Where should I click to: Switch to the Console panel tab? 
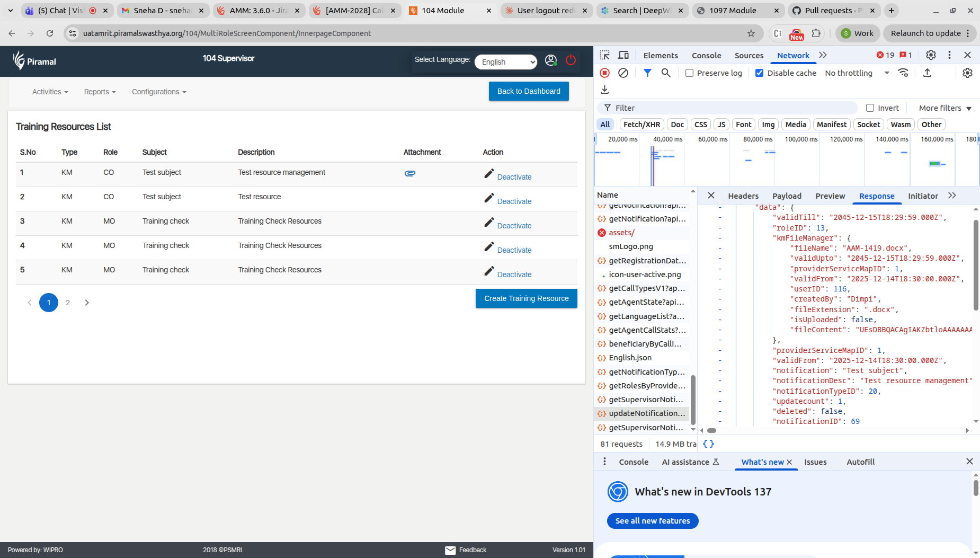point(706,56)
